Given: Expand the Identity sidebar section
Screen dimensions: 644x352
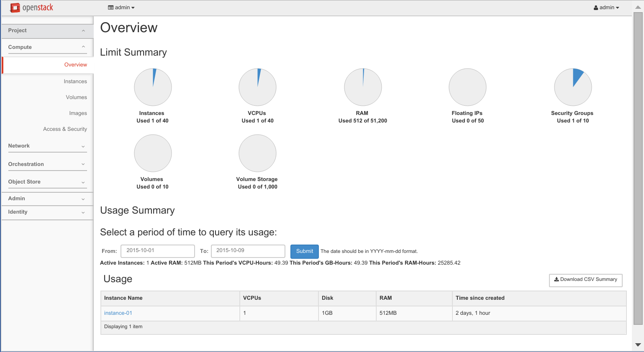Looking at the screenshot, I should pos(47,212).
